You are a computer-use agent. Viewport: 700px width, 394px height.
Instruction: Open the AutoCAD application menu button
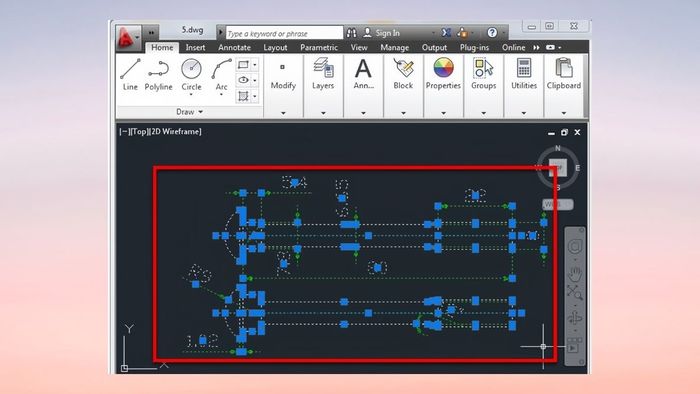(x=129, y=37)
